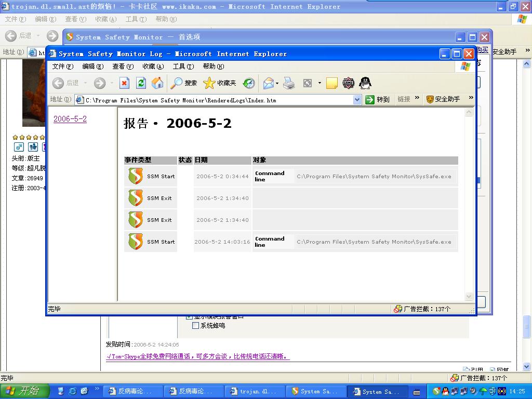Viewport: 532px width, 399px height.
Task: Click ad-block icon in Log status bar
Action: (x=397, y=309)
